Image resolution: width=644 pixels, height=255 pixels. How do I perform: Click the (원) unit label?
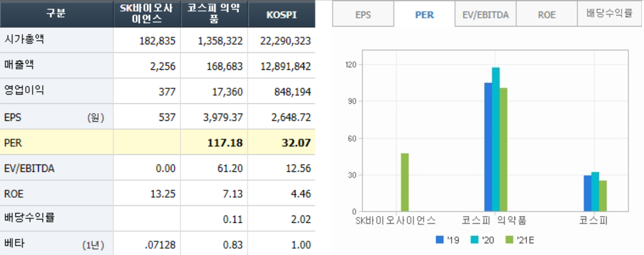96,118
